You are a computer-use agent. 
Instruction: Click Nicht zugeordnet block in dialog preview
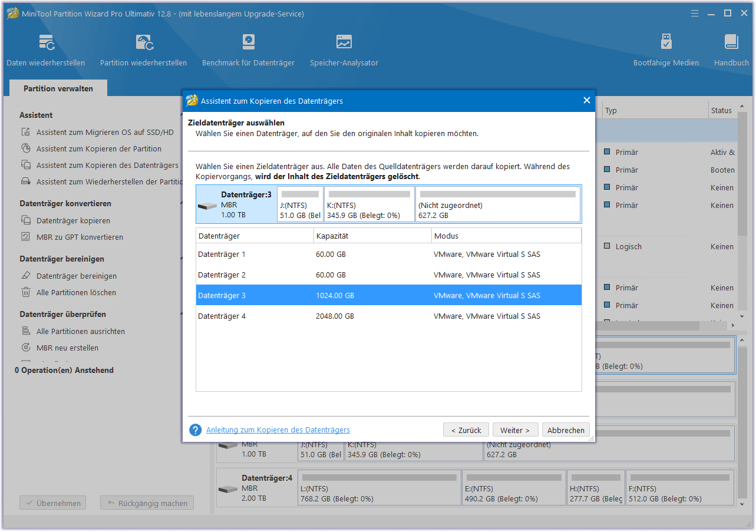[x=498, y=204]
